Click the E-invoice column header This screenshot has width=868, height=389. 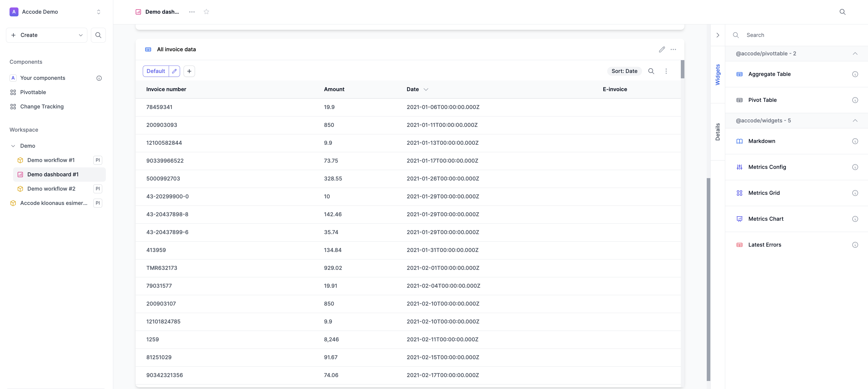pos(615,89)
